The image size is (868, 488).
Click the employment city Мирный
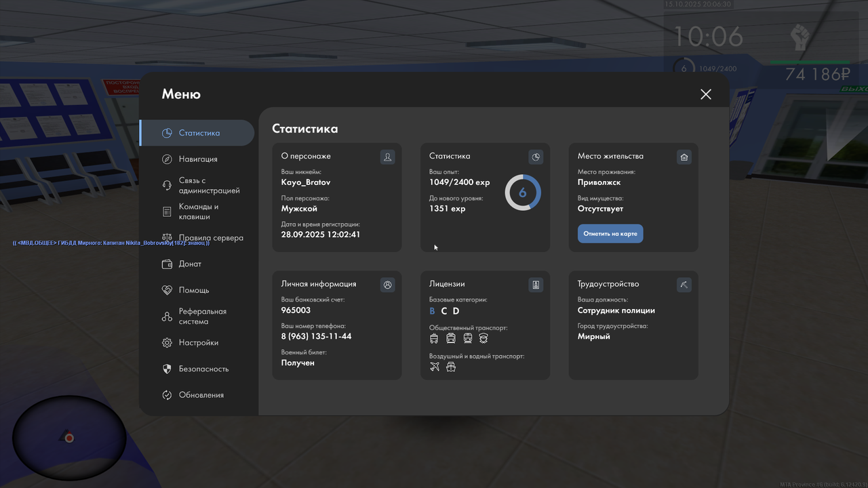[594, 336]
